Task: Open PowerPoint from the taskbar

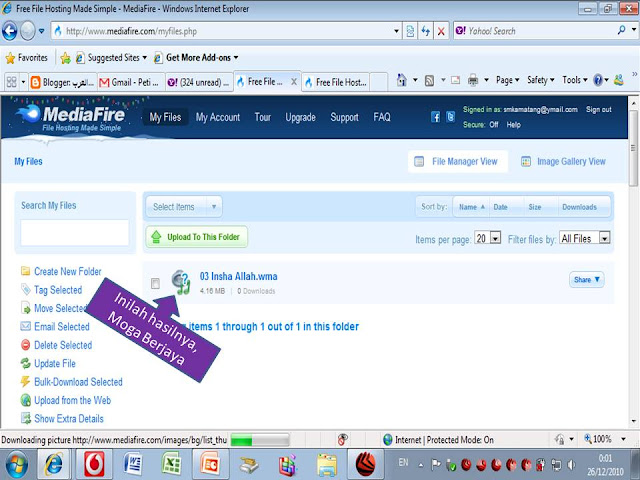Action: pos(210,464)
